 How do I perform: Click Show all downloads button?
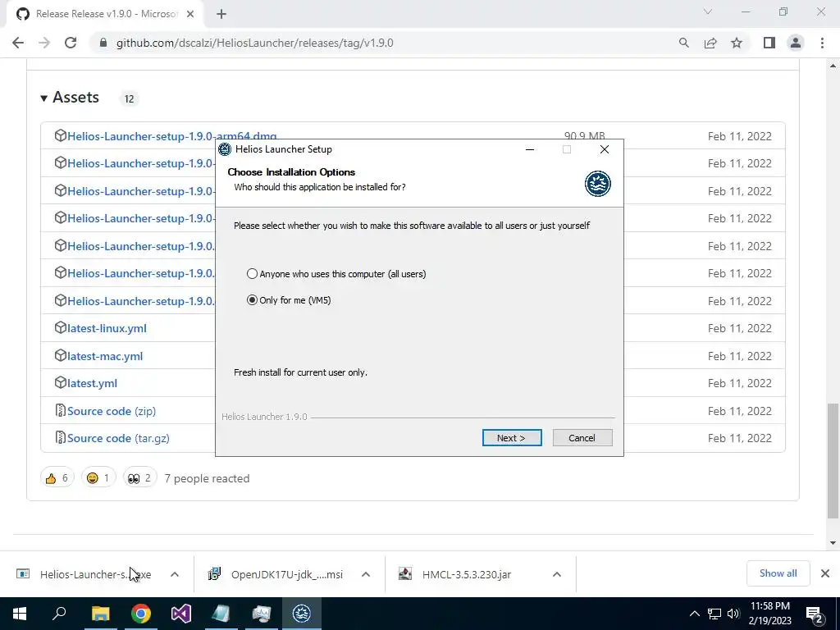point(778,573)
